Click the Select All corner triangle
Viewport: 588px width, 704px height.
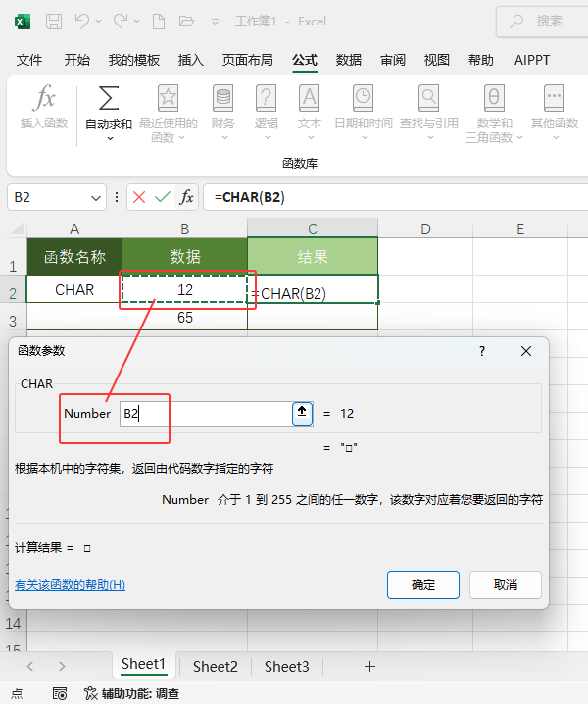(17, 229)
